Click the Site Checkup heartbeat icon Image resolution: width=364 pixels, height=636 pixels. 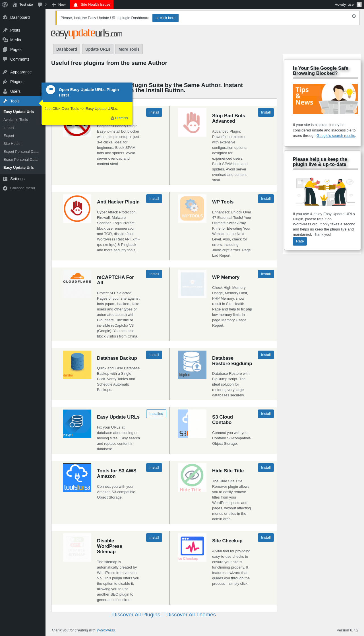pyautogui.click(x=192, y=548)
